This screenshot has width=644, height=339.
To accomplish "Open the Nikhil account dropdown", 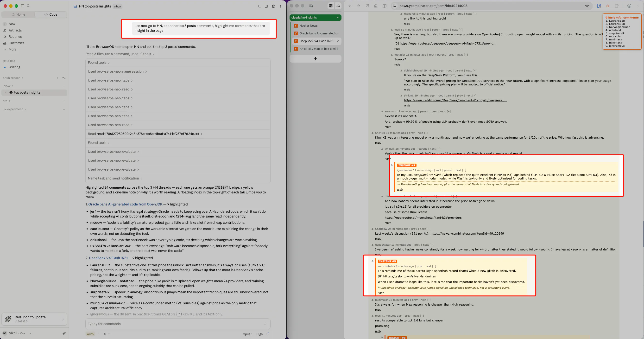I will 30,333.
